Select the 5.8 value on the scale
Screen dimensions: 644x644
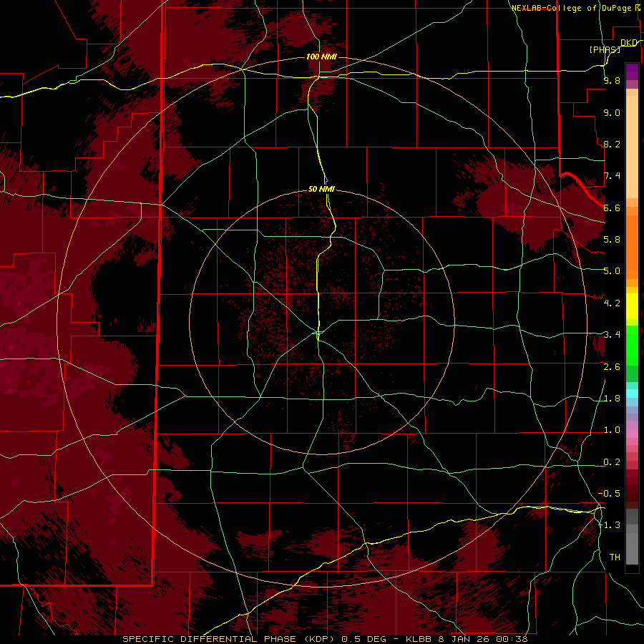click(x=612, y=240)
